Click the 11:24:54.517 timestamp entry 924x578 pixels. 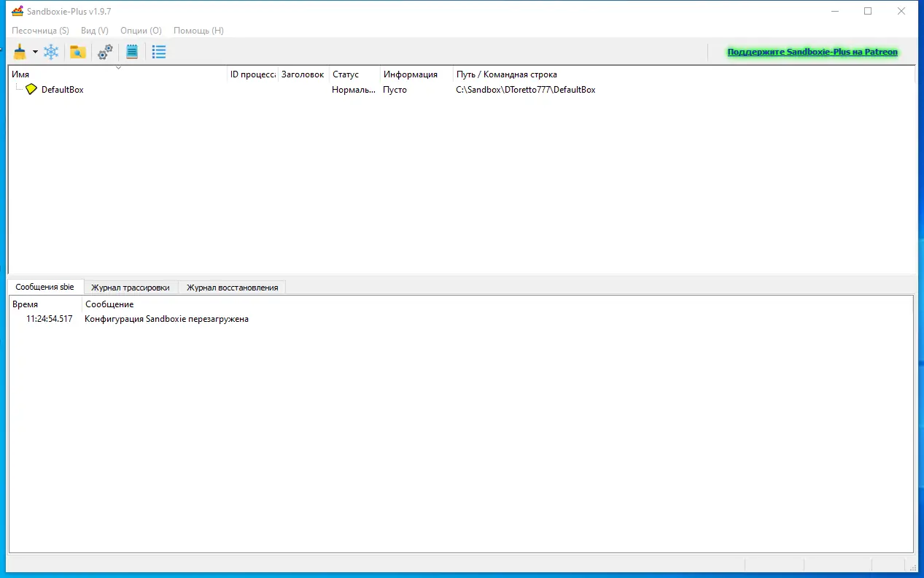pos(49,319)
